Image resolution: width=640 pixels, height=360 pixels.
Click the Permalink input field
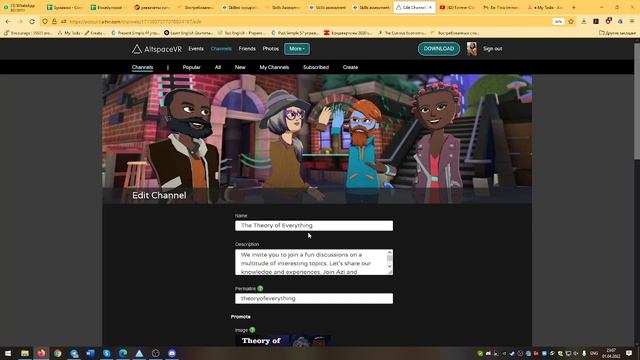pos(314,298)
